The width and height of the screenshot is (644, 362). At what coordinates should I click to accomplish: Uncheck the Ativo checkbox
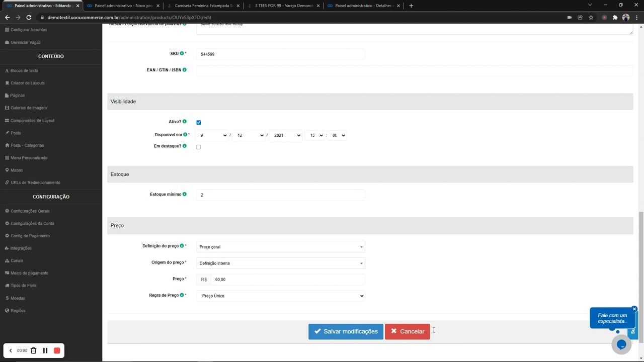[x=198, y=122]
